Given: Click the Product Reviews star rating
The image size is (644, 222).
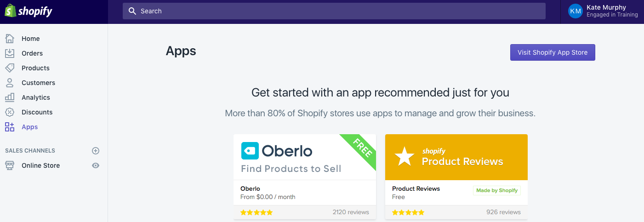Looking at the screenshot, I should coord(408,212).
